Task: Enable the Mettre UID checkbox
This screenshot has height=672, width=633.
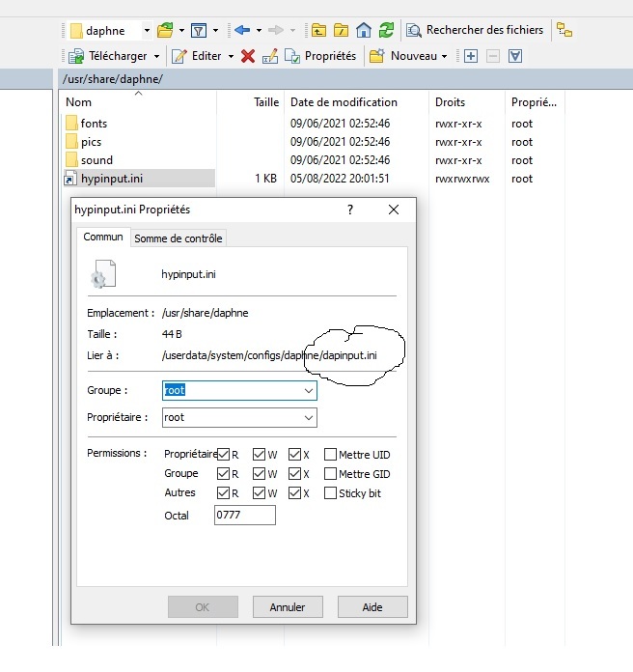Action: click(330, 455)
